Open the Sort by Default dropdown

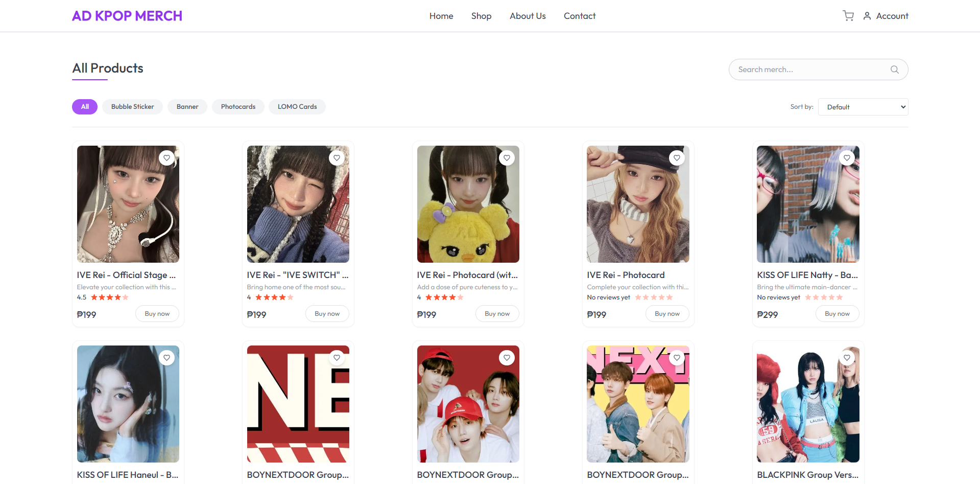863,107
